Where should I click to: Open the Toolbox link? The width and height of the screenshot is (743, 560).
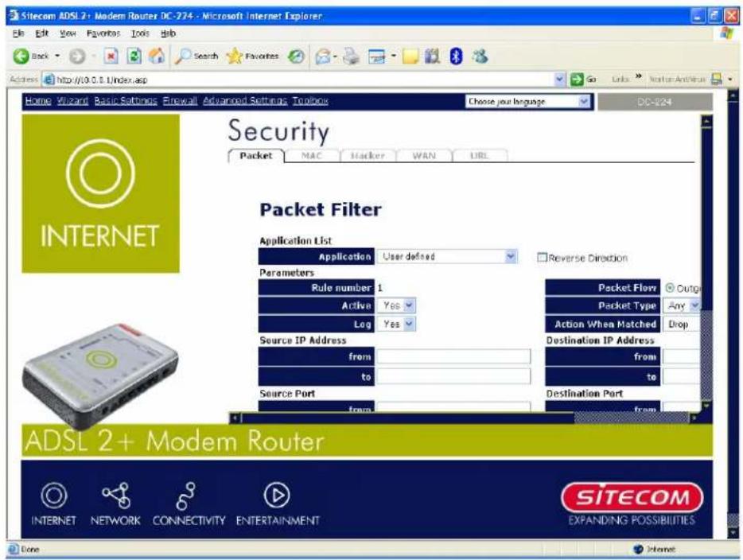click(310, 100)
